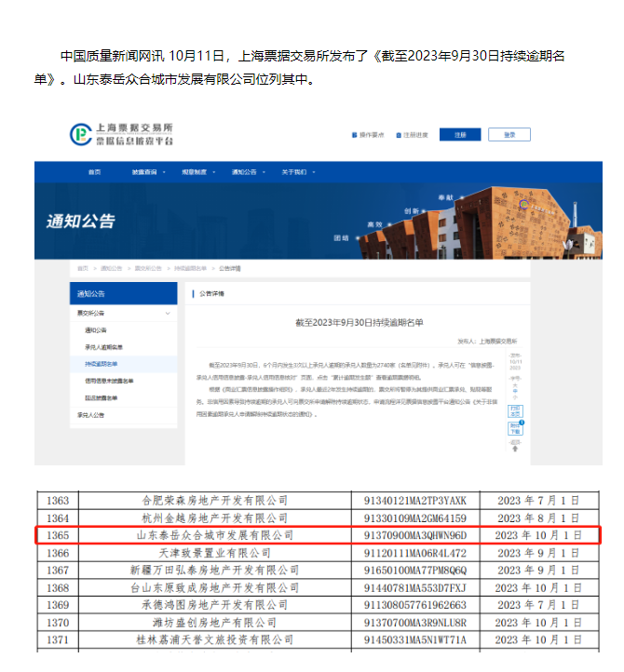Open the 关于我们 navigation menu
This screenshot has height=672, width=624.
coord(293,172)
